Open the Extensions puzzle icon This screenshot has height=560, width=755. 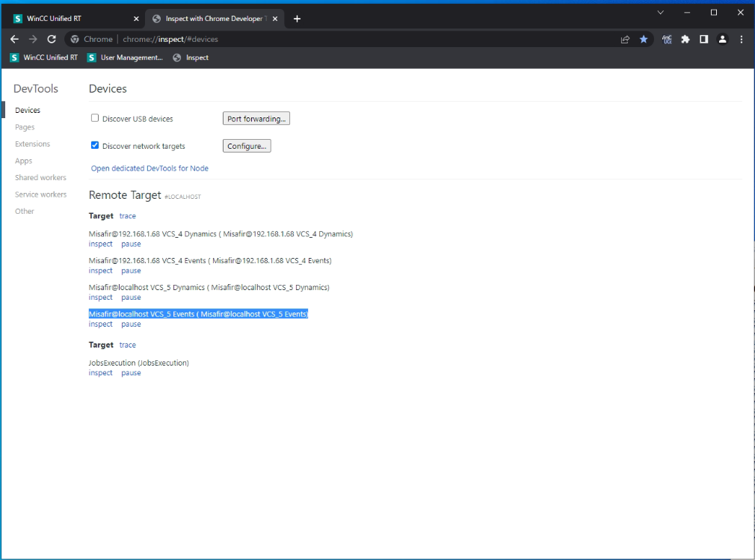[x=685, y=40]
